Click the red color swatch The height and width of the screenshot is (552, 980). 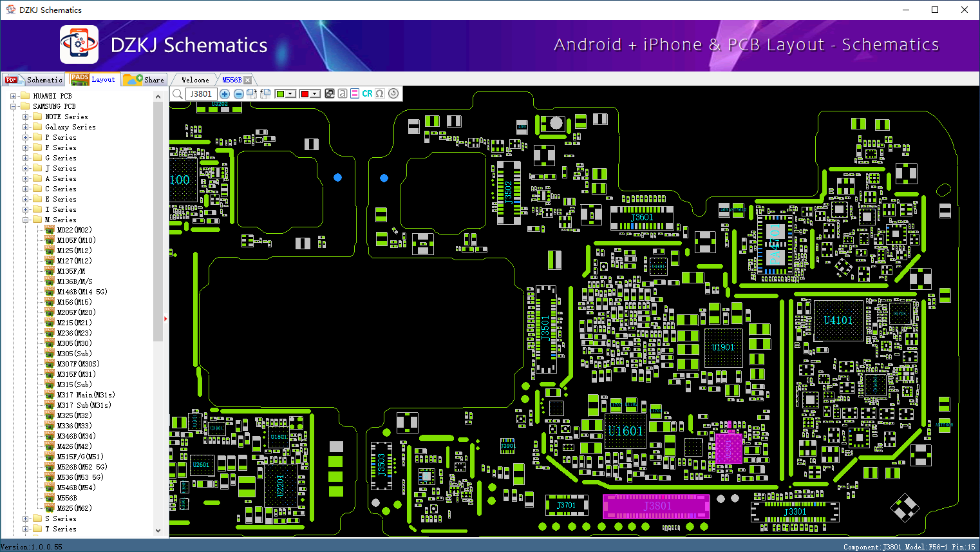(305, 94)
